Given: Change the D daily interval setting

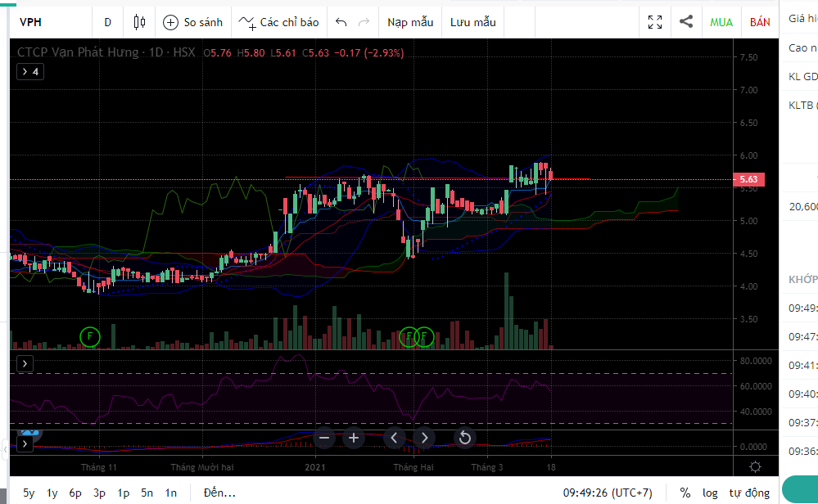Looking at the screenshot, I should coord(107,22).
